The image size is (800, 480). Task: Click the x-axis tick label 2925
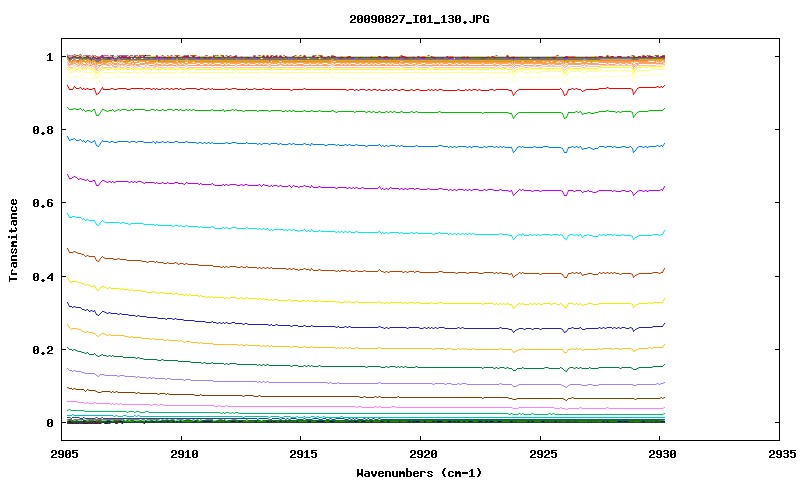click(543, 454)
